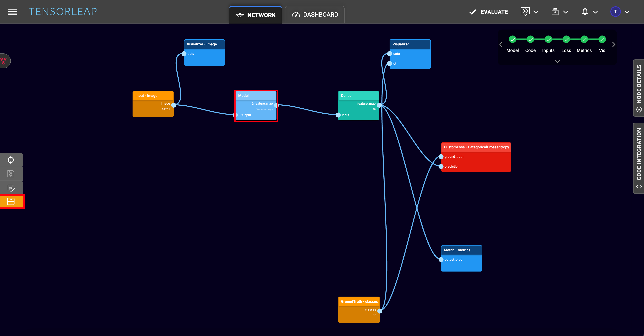Viewport: 644px width, 336px height.
Task: Switch to the Dashboard tab
Action: (x=315, y=15)
